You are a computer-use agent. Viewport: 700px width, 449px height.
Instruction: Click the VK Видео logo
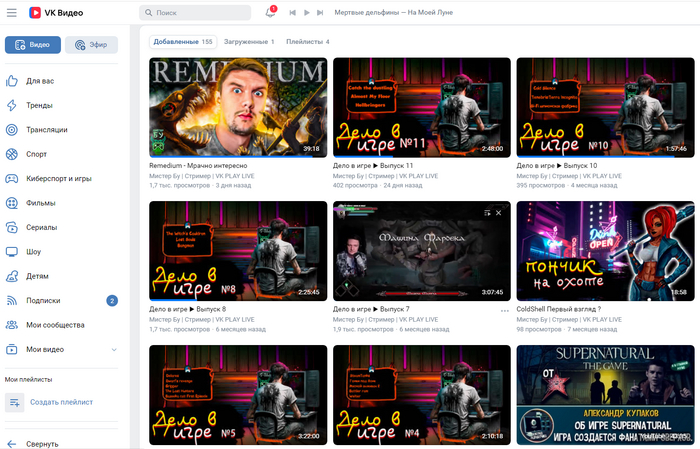click(56, 13)
